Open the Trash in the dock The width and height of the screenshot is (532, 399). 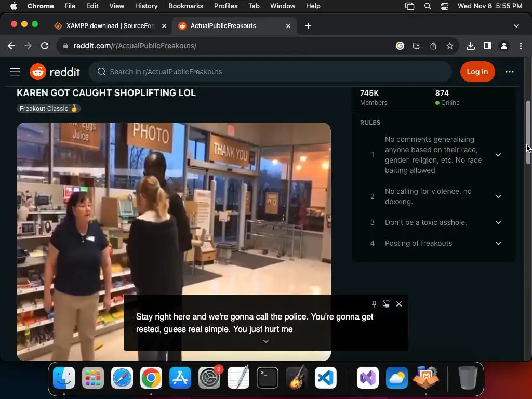coord(468,378)
